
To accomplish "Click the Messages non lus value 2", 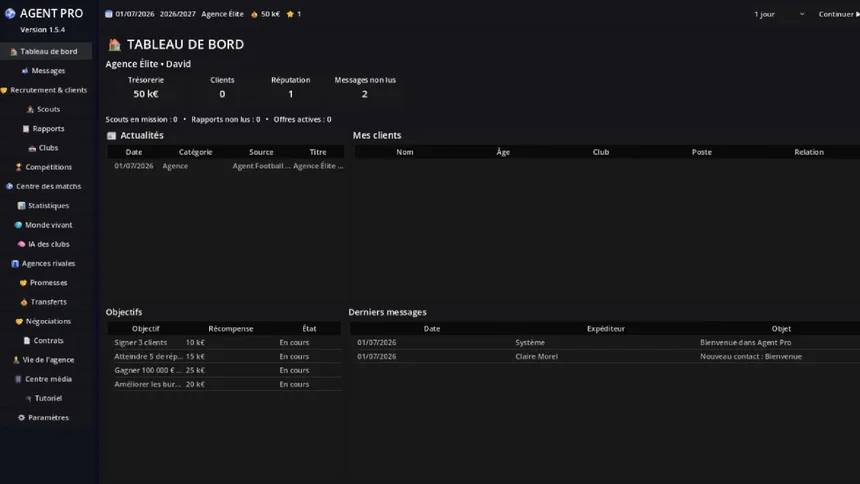I will pos(365,94).
